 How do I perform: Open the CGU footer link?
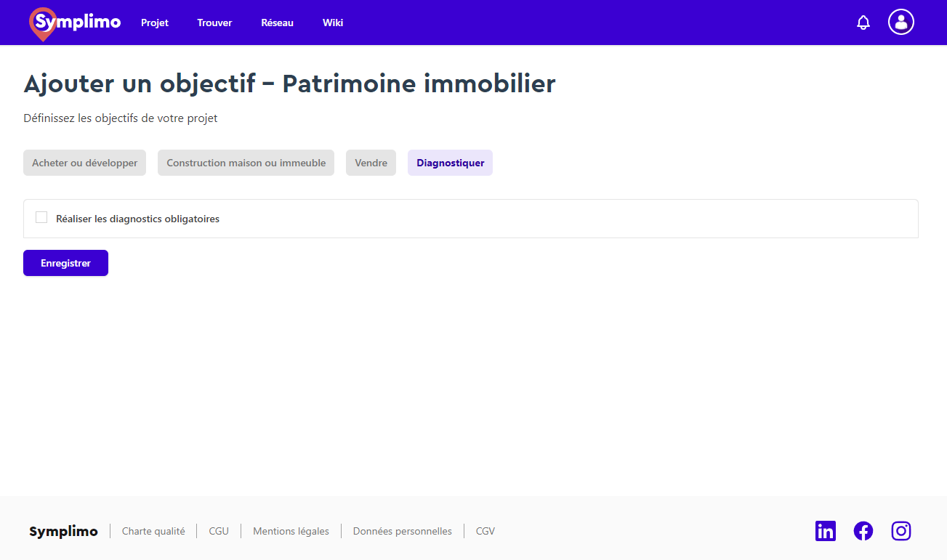pos(219,531)
